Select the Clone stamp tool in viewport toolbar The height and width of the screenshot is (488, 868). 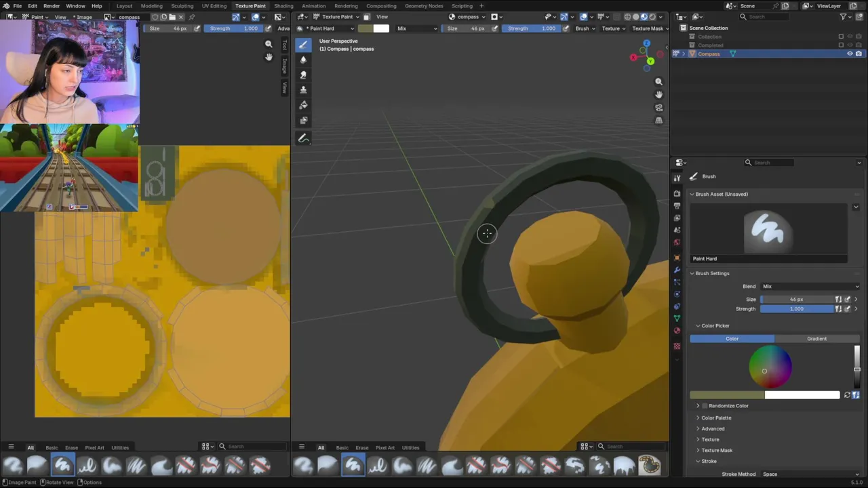pyautogui.click(x=303, y=89)
